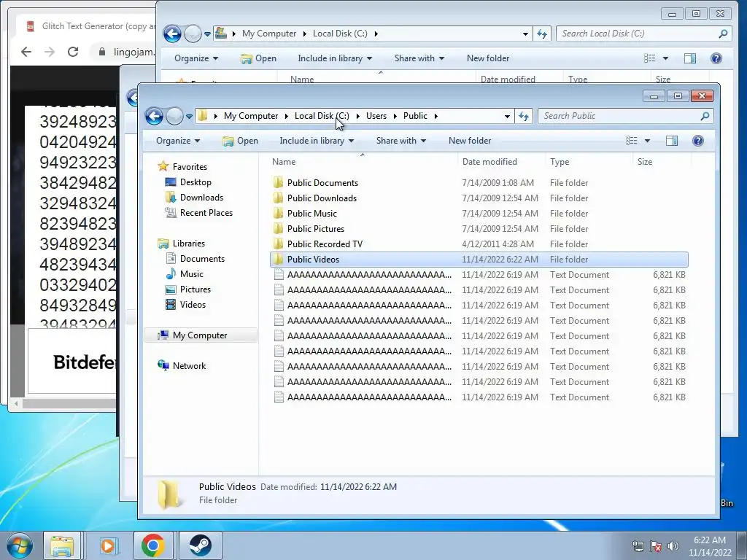Select the Public Videos folder

pos(479,259)
